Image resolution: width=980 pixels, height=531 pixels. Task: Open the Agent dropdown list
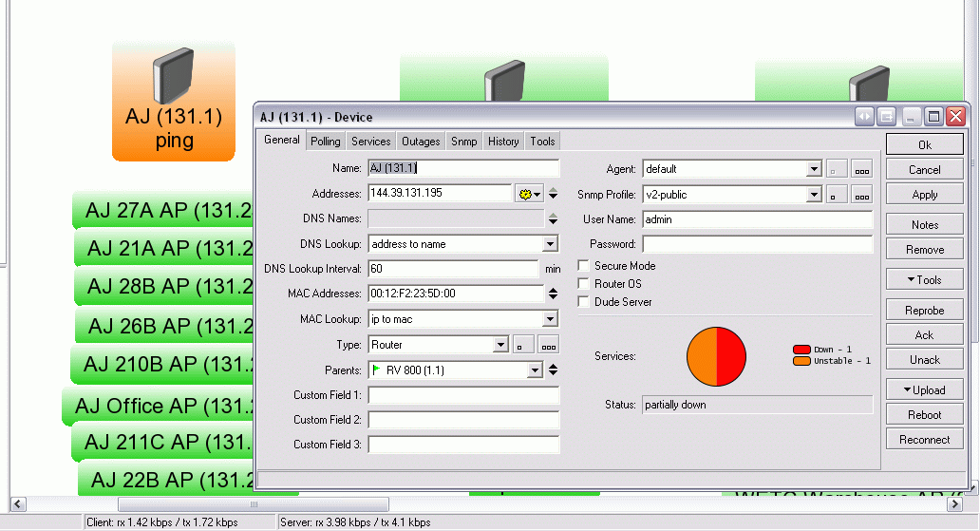click(813, 169)
